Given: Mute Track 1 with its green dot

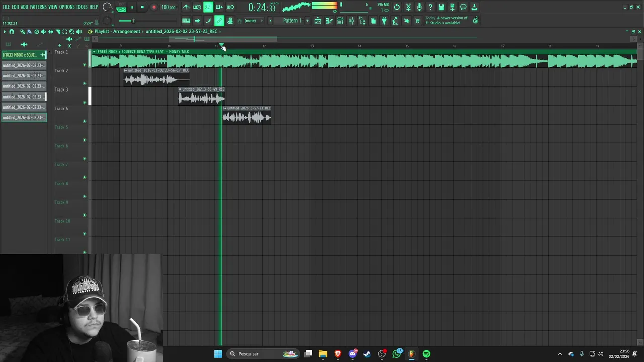Looking at the screenshot, I should coord(84,65).
